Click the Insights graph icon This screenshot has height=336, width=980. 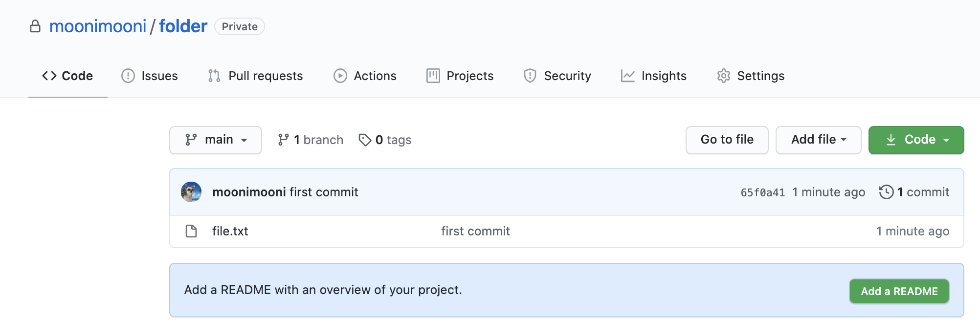628,76
